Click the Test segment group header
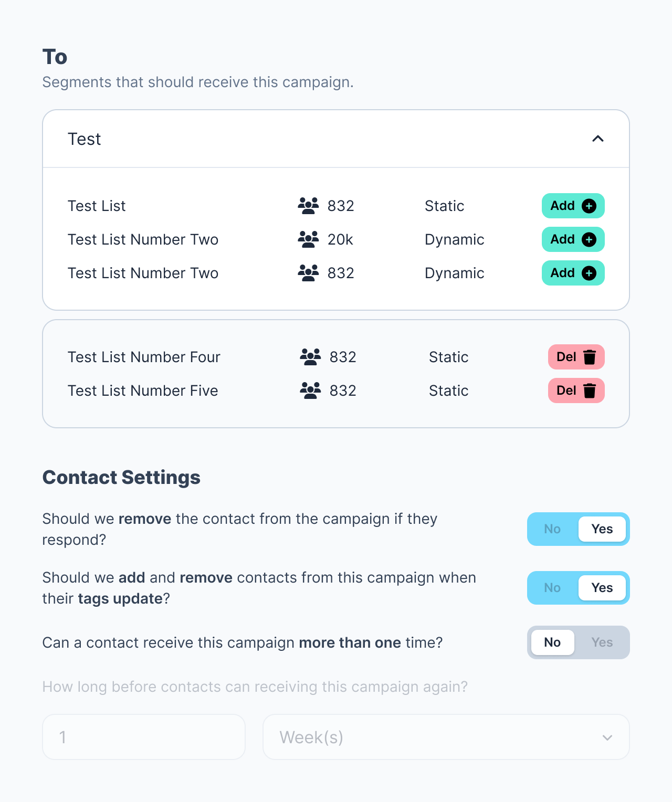This screenshot has height=802, width=672. (315, 139)
